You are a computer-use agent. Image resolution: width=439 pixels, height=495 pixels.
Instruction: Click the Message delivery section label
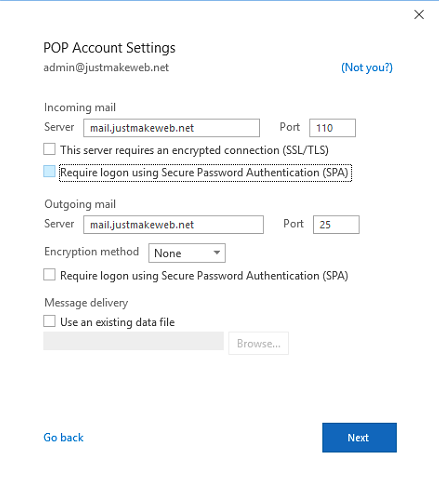(x=86, y=303)
